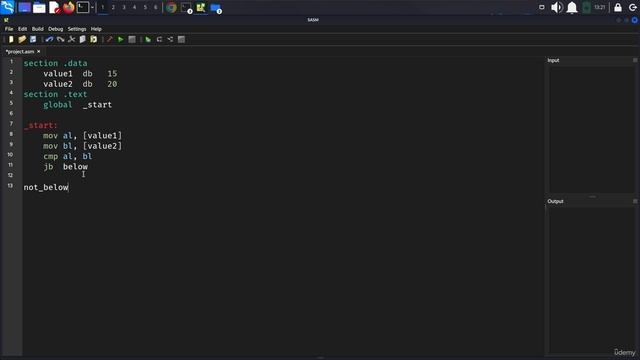Click inside the Input panel text area

(x=591, y=129)
